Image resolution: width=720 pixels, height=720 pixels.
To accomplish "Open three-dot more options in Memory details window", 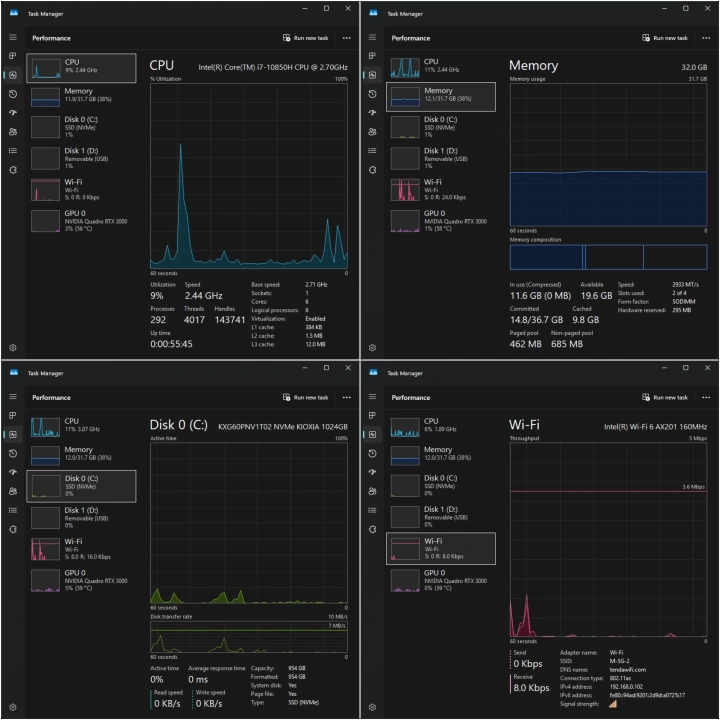I will click(706, 38).
